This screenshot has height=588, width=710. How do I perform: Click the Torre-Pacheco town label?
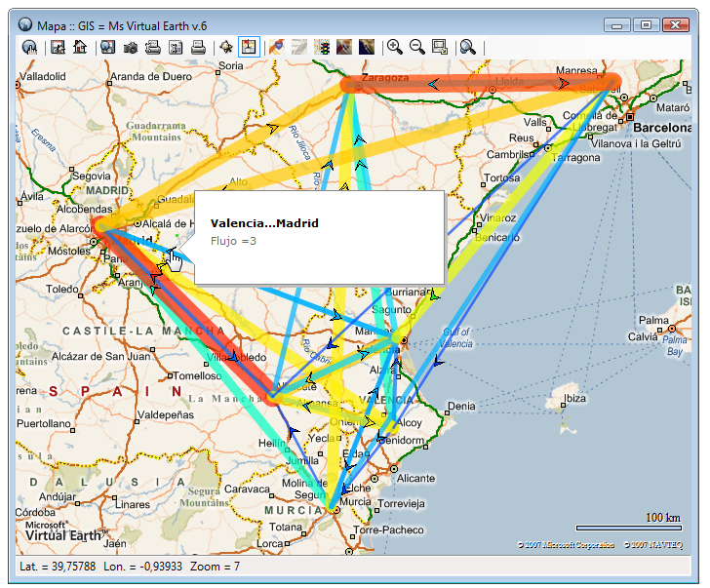tap(388, 529)
